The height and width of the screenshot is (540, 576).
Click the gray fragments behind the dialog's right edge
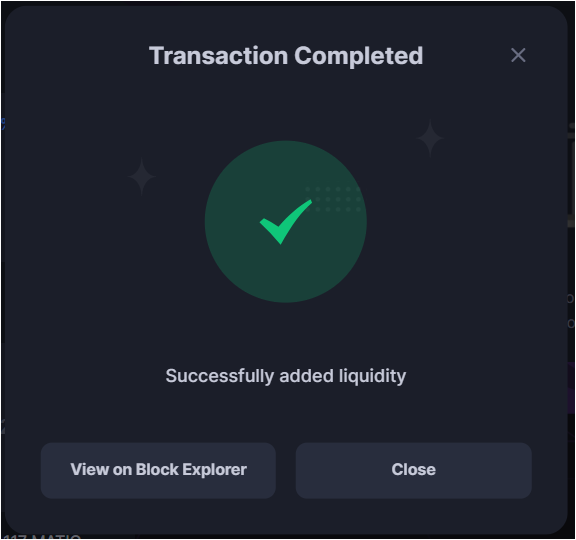tap(571, 176)
